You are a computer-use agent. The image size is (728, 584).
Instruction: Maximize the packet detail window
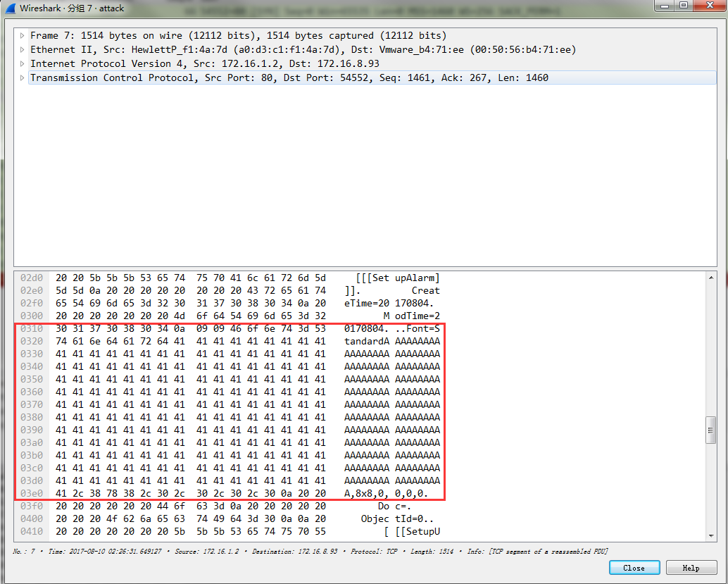tap(682, 6)
